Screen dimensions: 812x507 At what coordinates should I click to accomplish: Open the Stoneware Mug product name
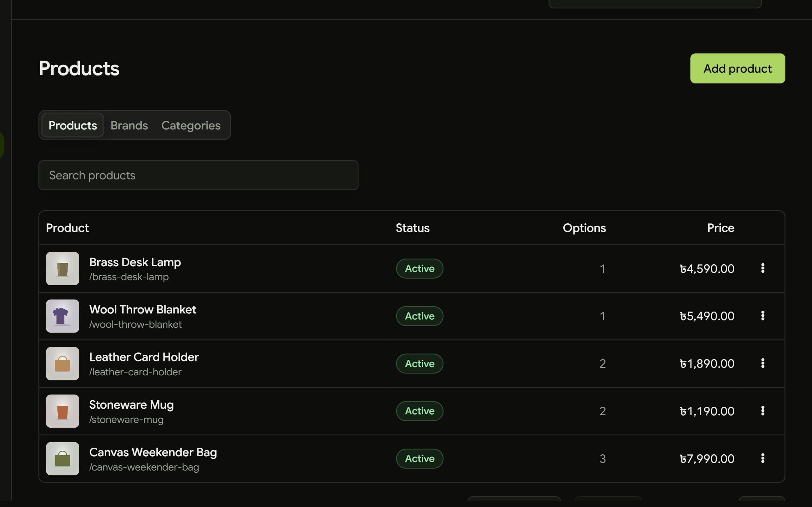point(131,405)
